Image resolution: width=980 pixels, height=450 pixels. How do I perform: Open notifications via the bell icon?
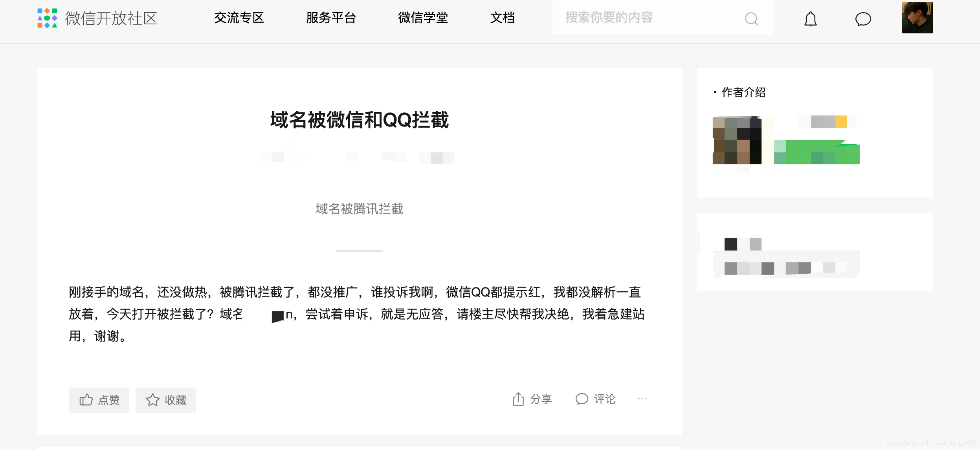tap(810, 19)
